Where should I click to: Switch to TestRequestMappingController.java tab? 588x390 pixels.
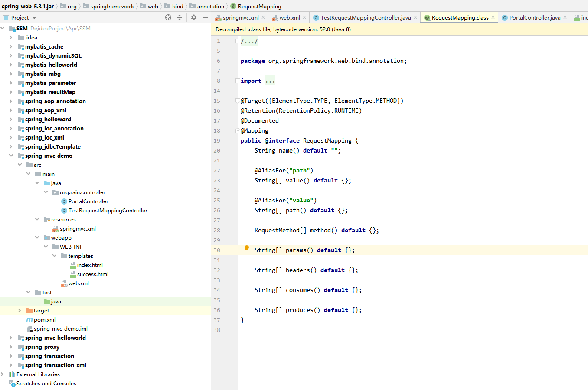click(366, 17)
